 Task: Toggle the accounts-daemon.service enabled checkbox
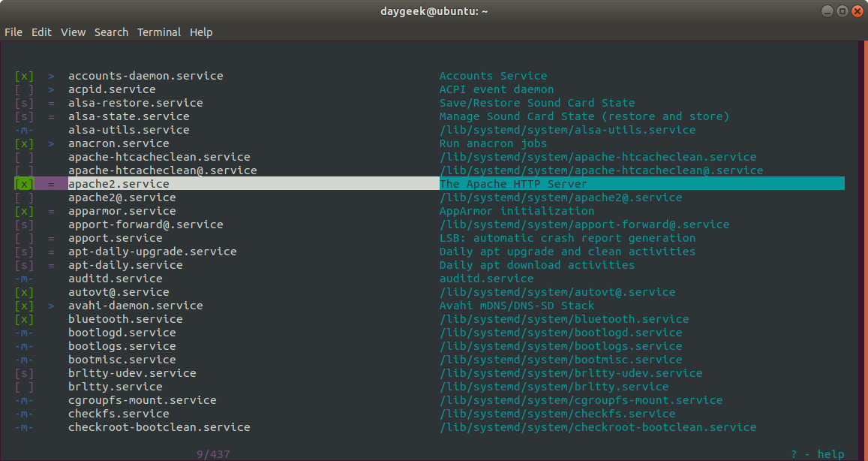tap(24, 76)
